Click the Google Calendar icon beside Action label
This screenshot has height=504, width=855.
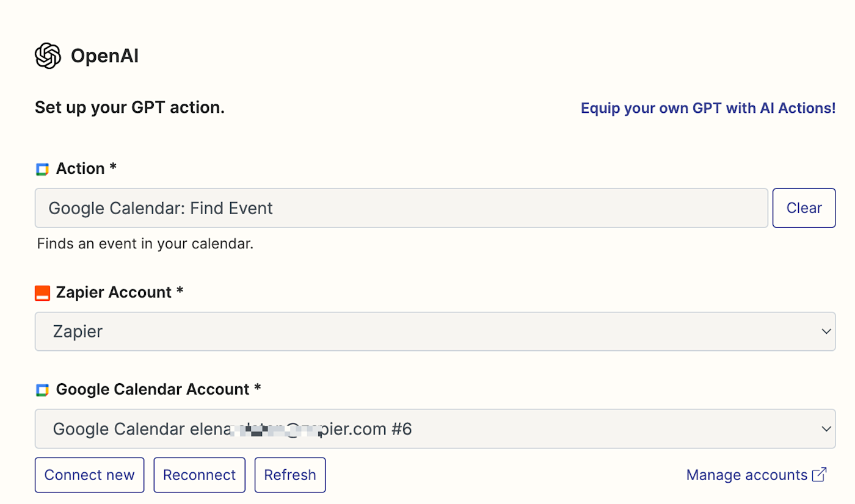coord(42,170)
